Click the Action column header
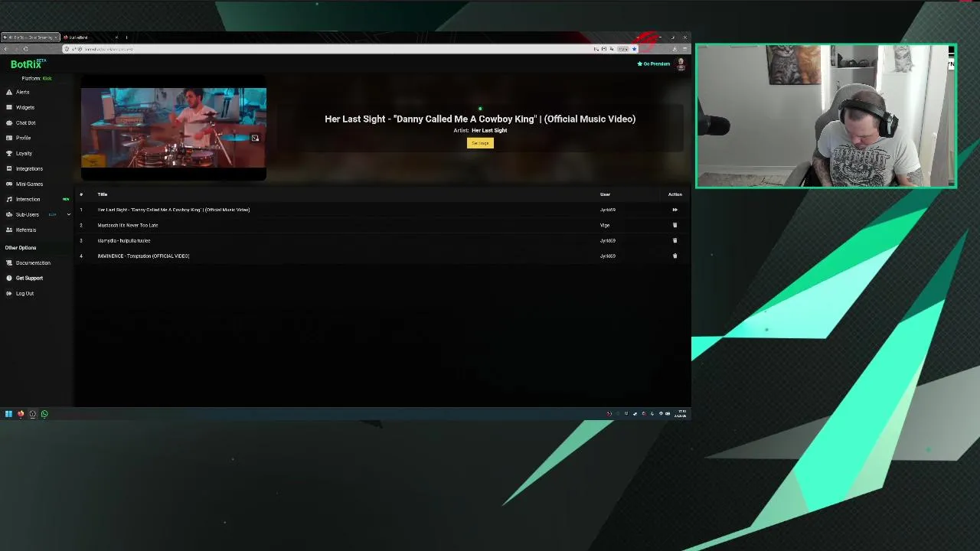The height and width of the screenshot is (551, 980). coord(675,194)
